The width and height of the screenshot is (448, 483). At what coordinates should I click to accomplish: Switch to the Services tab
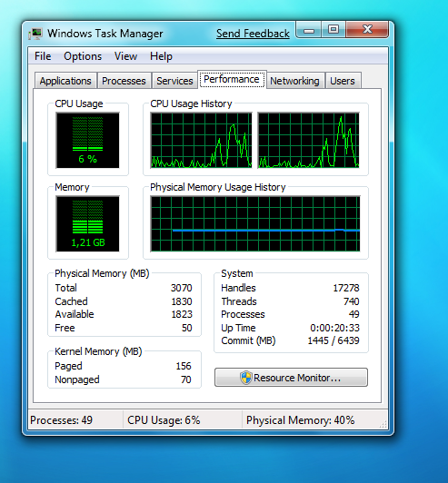[x=174, y=81]
